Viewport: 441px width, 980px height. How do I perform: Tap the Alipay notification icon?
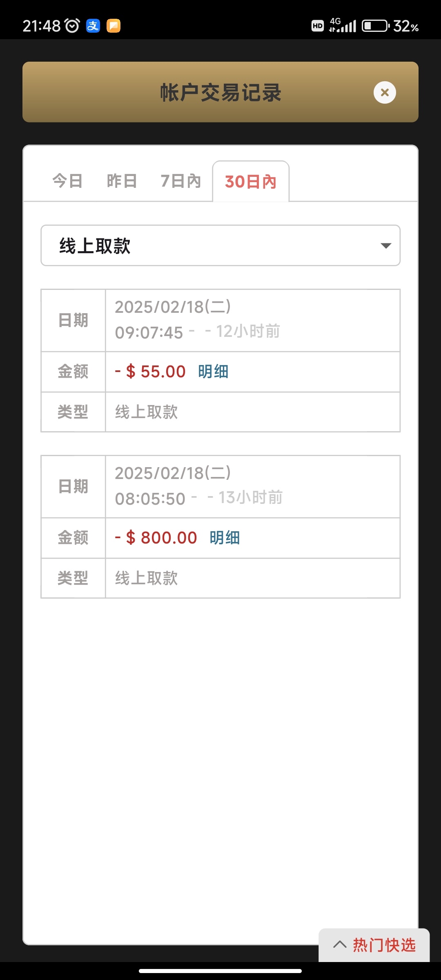(93, 26)
